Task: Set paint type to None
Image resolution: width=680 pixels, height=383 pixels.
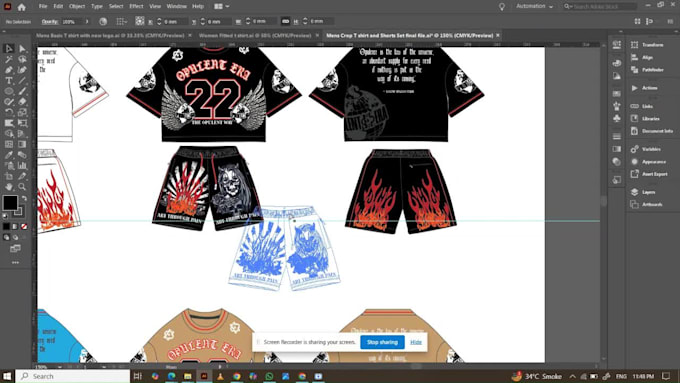Action: 24,226
